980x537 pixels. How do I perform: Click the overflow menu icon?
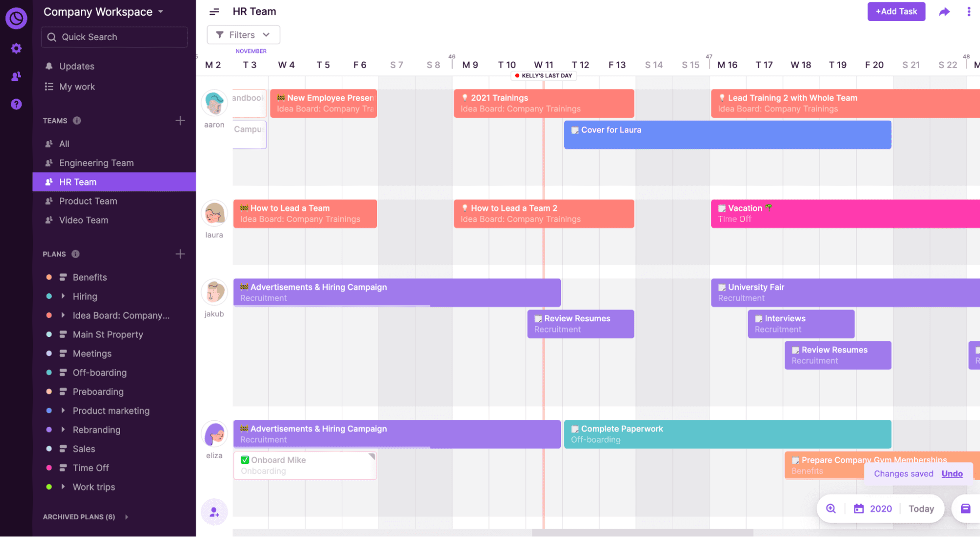click(965, 11)
